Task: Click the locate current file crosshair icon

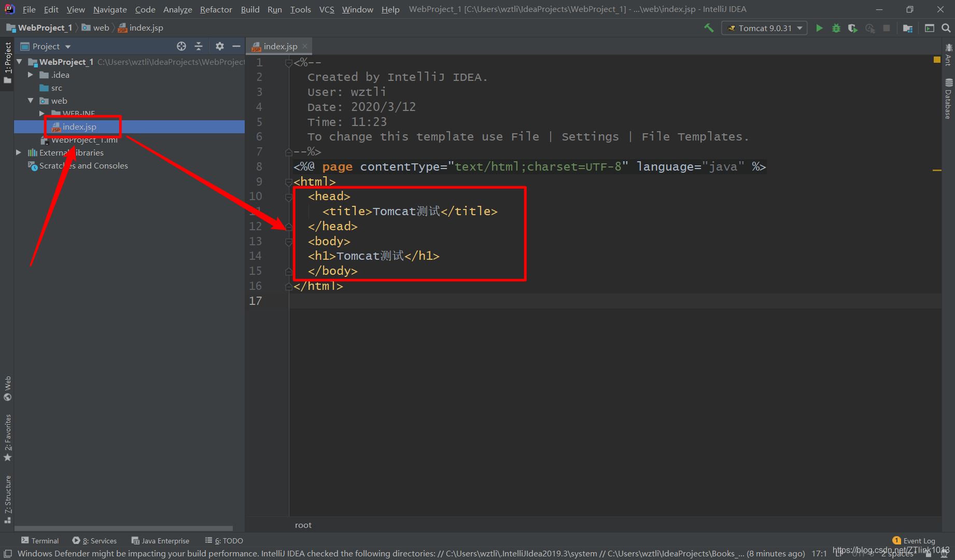Action: (181, 46)
